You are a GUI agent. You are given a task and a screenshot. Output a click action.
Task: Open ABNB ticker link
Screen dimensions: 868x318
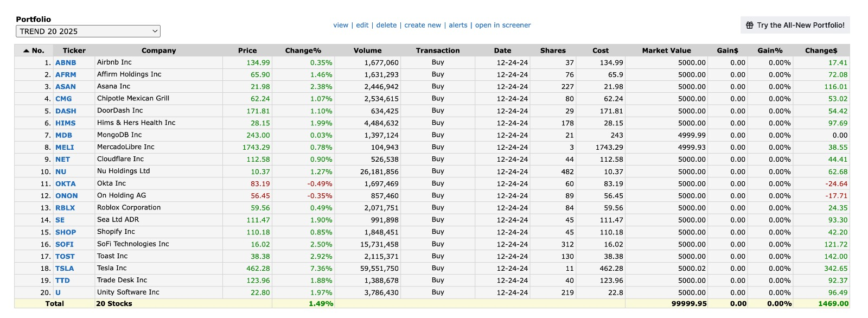pyautogui.click(x=66, y=62)
